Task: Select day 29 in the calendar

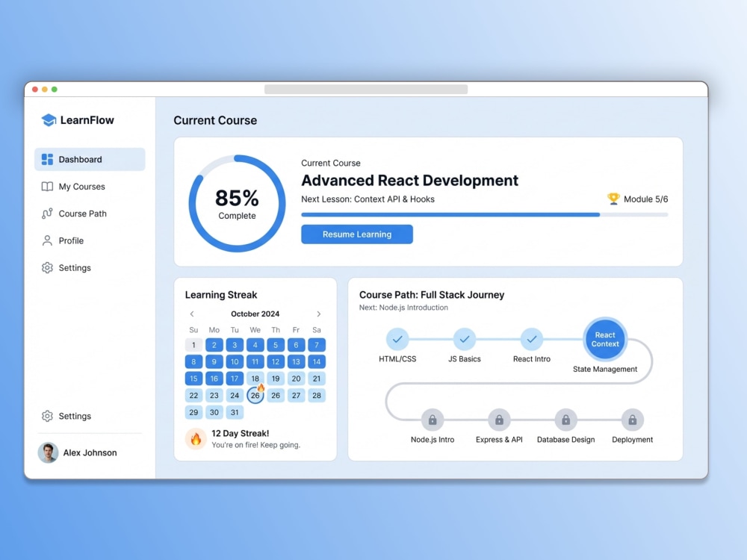Action: (193, 412)
